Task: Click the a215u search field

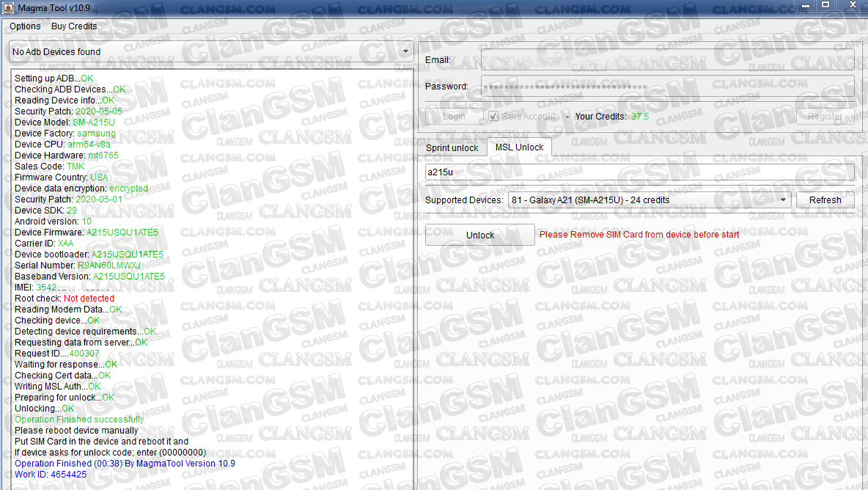Action: coord(639,172)
